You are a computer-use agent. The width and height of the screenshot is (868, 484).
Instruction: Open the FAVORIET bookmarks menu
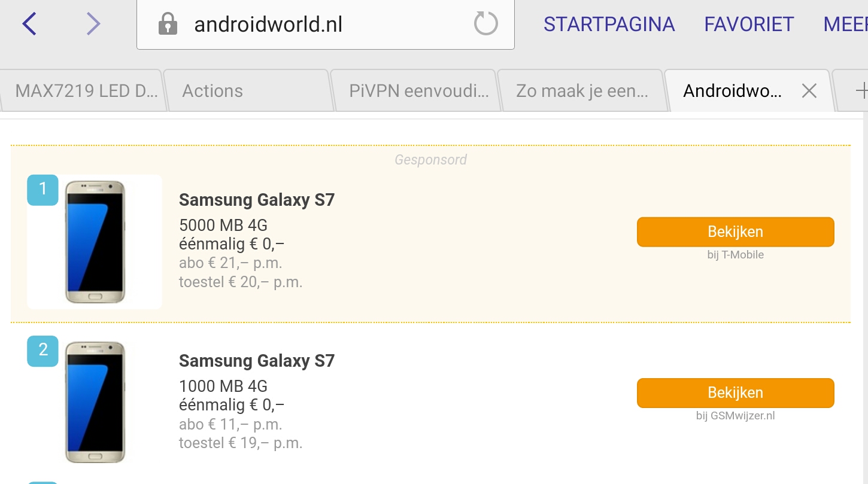point(749,25)
